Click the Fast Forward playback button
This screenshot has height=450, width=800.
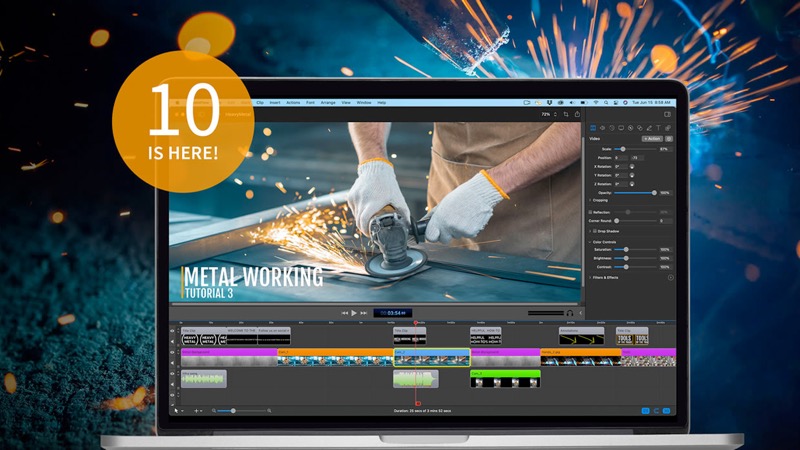point(364,313)
